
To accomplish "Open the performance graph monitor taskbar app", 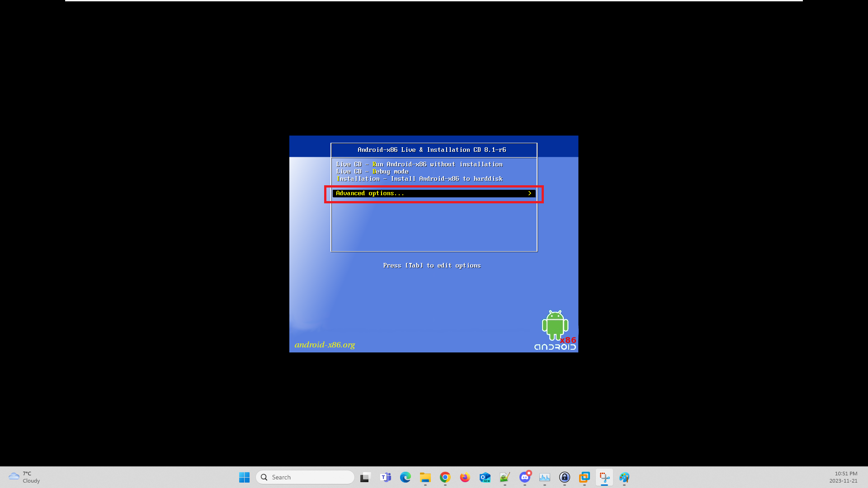I will coord(545,477).
